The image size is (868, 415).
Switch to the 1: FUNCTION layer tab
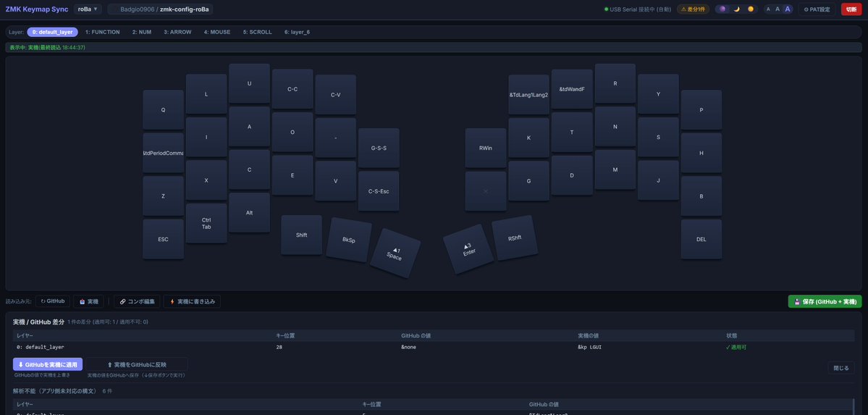click(x=102, y=32)
